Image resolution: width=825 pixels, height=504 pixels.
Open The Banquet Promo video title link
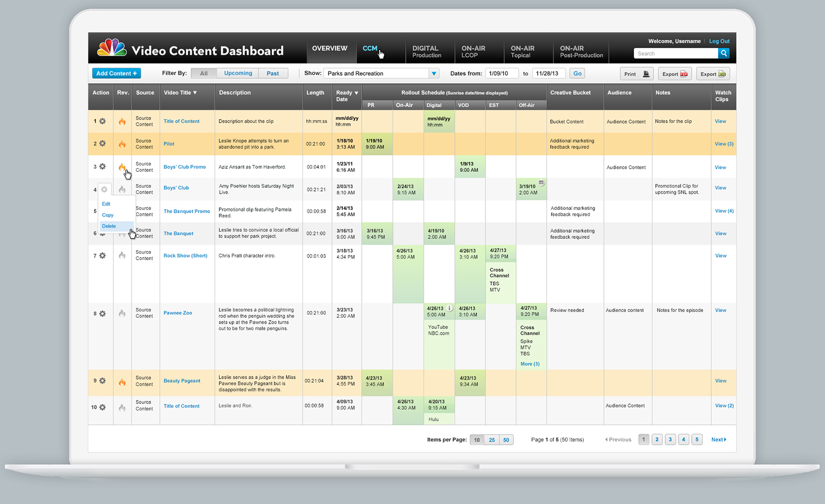point(187,211)
